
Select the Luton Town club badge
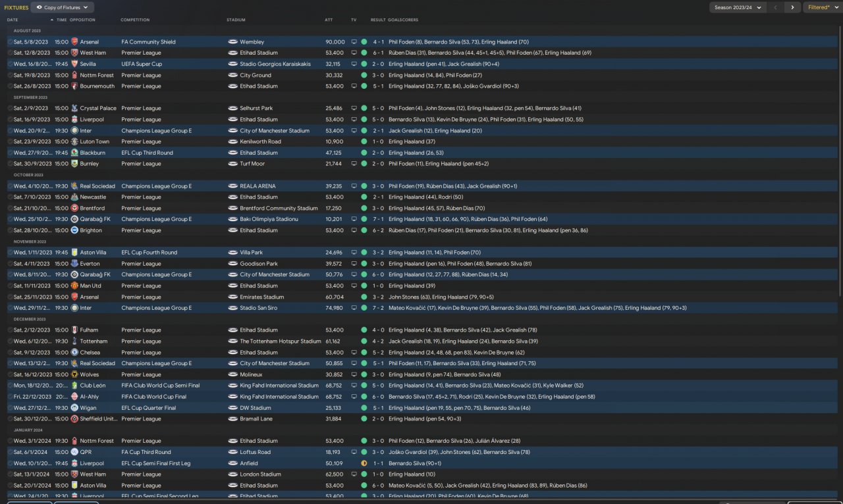[x=74, y=141]
